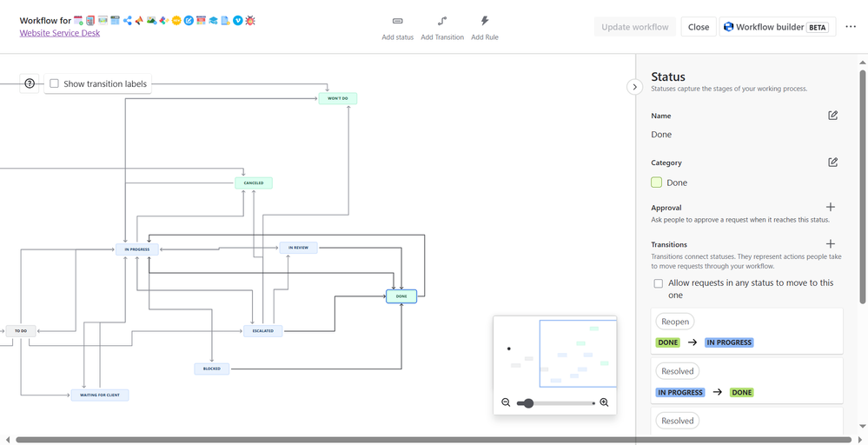This screenshot has height=445, width=868.
Task: Click IN PROGRESS lozenge in Reopen card
Action: tap(729, 342)
